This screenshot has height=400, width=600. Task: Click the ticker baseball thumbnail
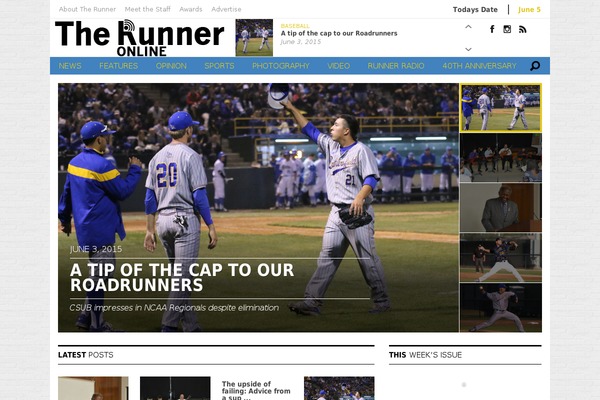coord(254,38)
